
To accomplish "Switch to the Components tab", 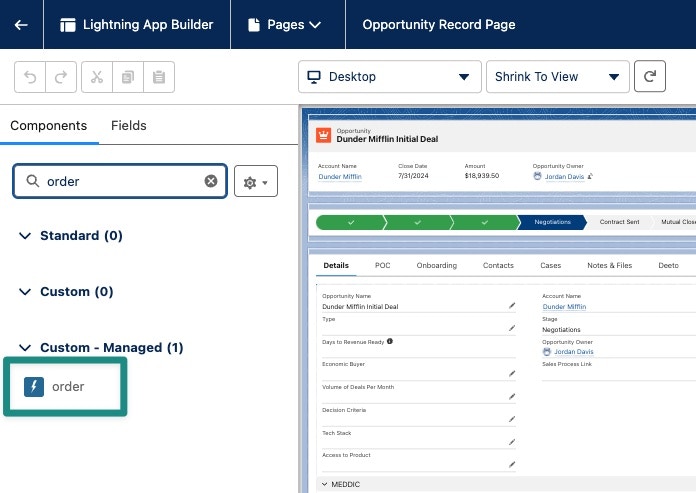I will (x=49, y=126).
